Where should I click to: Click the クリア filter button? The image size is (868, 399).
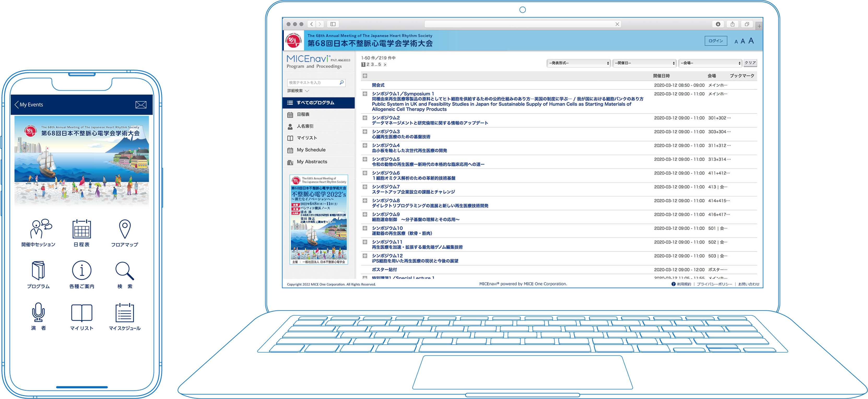750,63
